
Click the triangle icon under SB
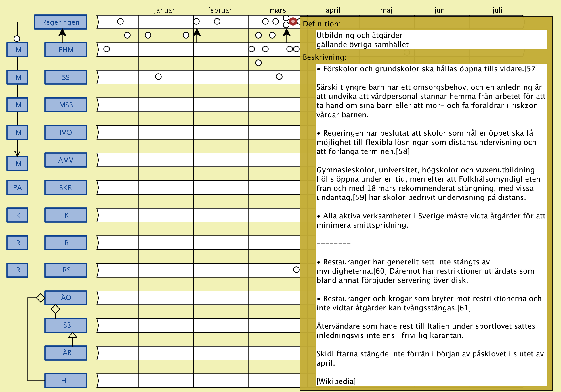coord(72,335)
